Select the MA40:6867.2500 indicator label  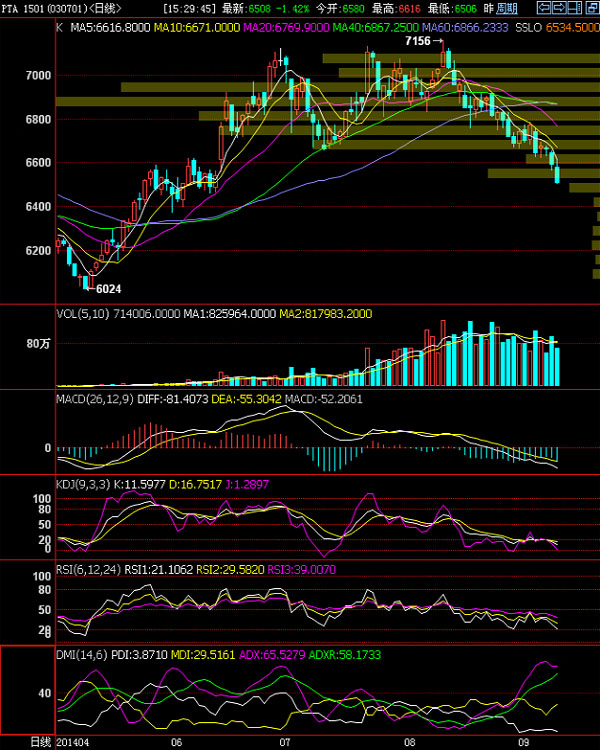coord(376,28)
